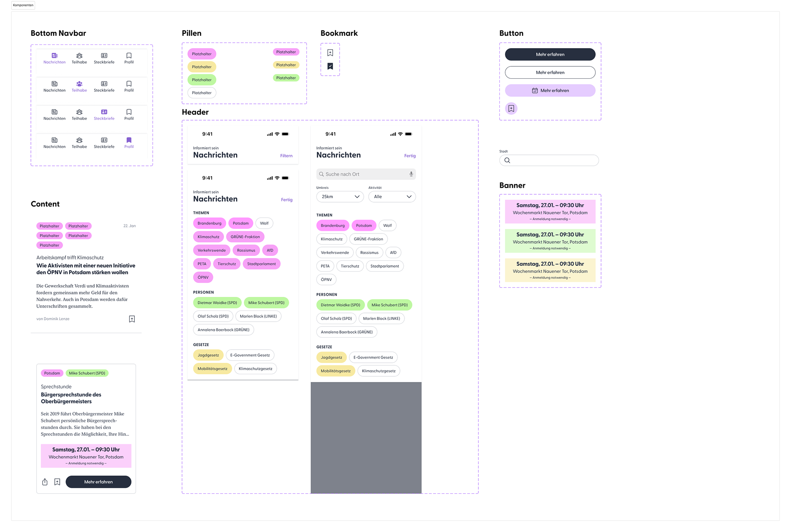The height and width of the screenshot is (532, 791).
Task: Click the yellow event banner under Banner
Action: coord(550,270)
